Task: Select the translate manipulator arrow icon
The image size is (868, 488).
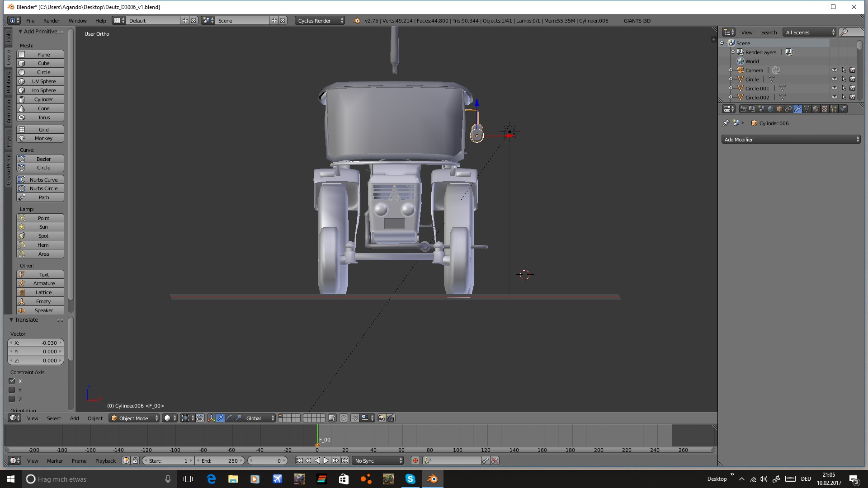Action: (220, 418)
